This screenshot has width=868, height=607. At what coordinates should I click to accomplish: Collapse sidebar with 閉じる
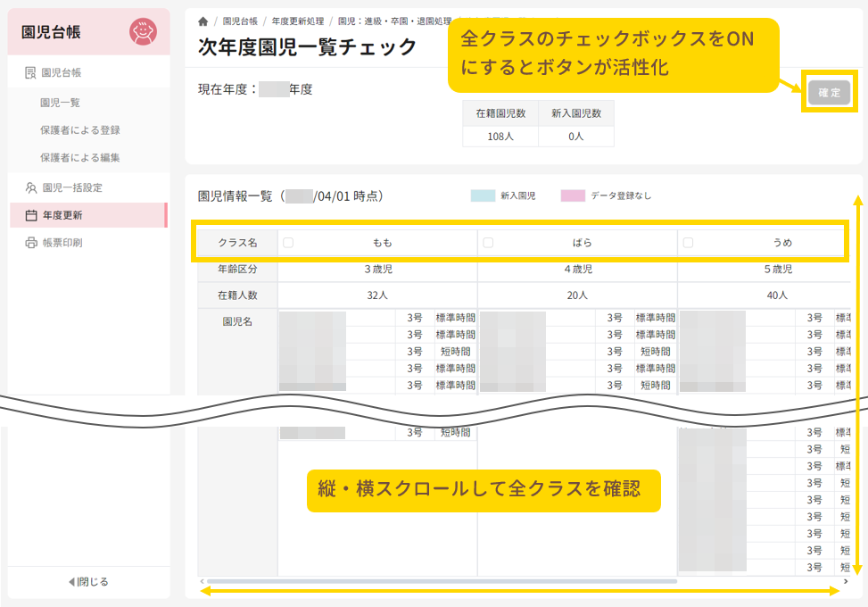click(x=88, y=582)
